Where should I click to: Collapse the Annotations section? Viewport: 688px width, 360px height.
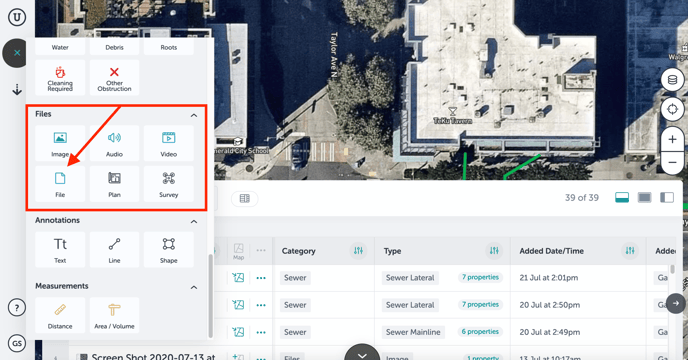[x=194, y=221]
